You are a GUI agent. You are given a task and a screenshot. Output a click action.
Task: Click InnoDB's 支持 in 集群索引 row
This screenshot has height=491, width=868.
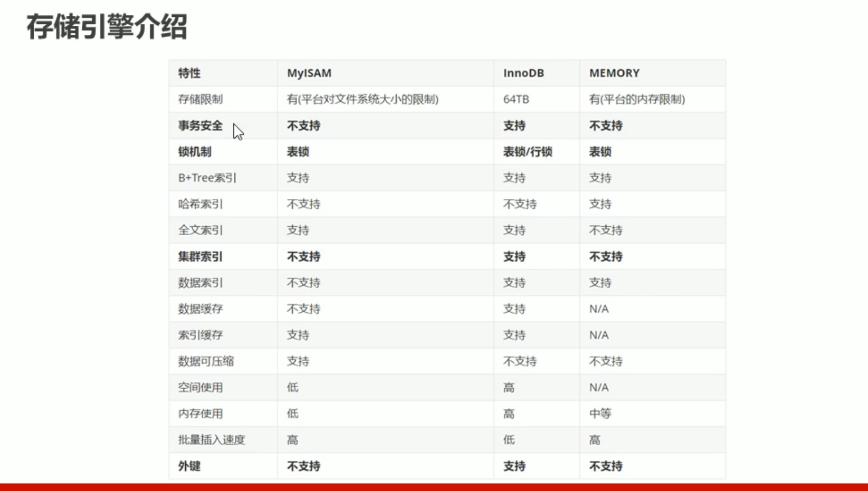(x=514, y=256)
